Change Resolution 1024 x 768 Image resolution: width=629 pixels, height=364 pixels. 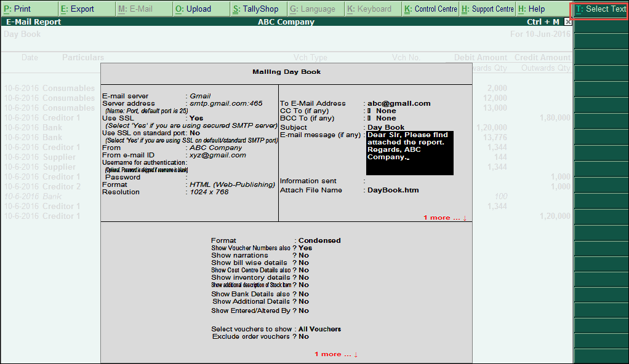[209, 192]
